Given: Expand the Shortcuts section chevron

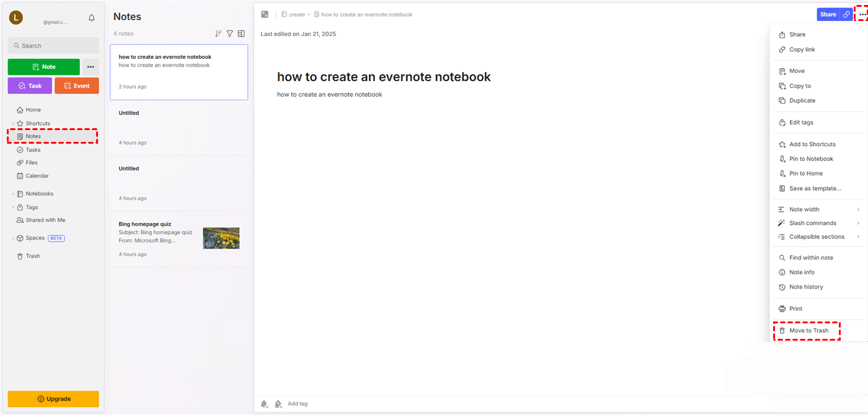Looking at the screenshot, I should coord(12,123).
